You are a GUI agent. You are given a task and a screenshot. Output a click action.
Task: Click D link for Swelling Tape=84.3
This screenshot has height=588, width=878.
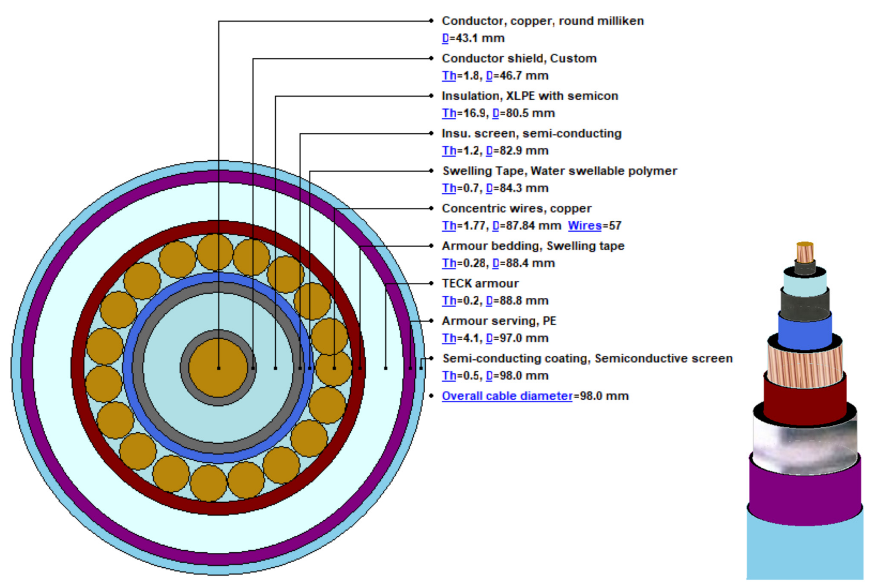click(x=489, y=188)
